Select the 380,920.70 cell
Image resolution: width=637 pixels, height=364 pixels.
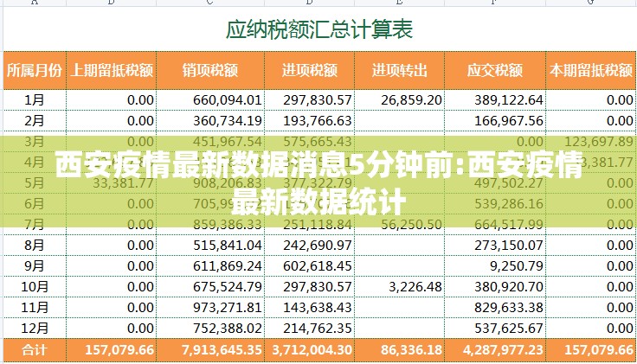pos(495,286)
